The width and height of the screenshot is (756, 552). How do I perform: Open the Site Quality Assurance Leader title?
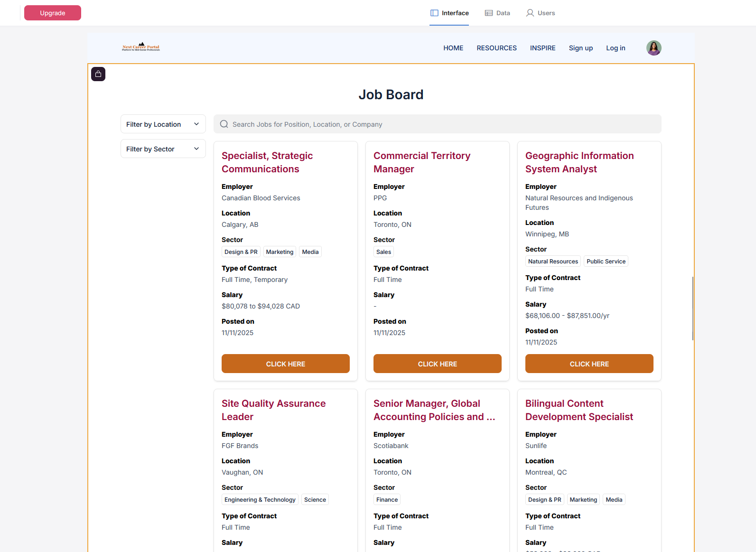(273, 410)
